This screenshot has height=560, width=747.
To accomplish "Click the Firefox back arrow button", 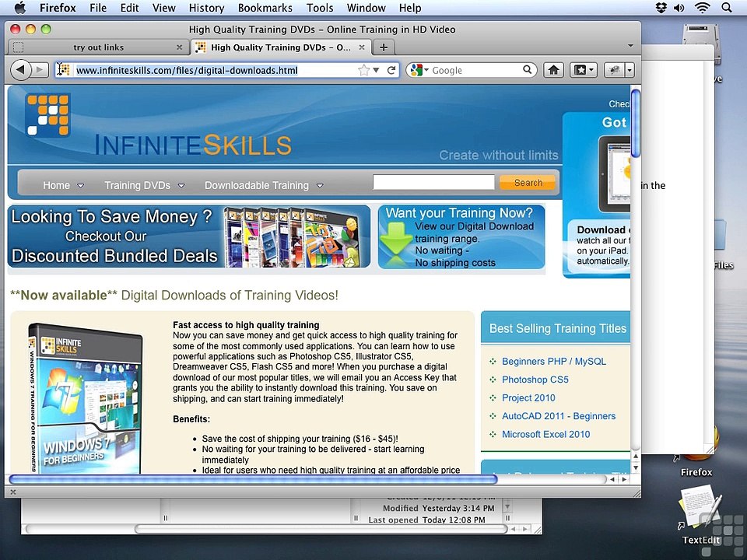I will point(20,70).
